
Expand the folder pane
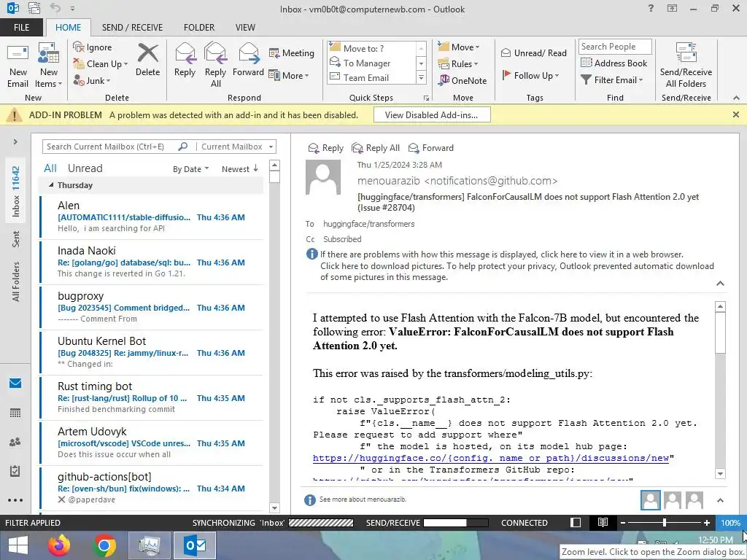pos(15,142)
